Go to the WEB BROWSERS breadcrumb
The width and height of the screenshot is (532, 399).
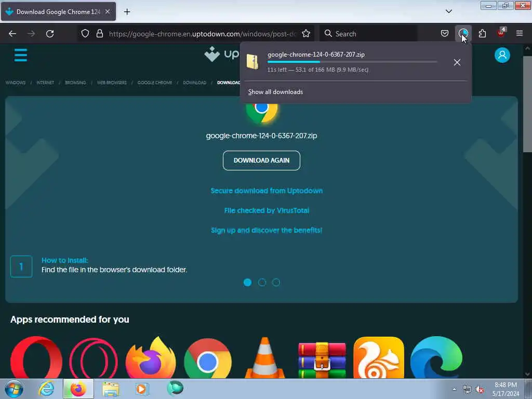(112, 83)
